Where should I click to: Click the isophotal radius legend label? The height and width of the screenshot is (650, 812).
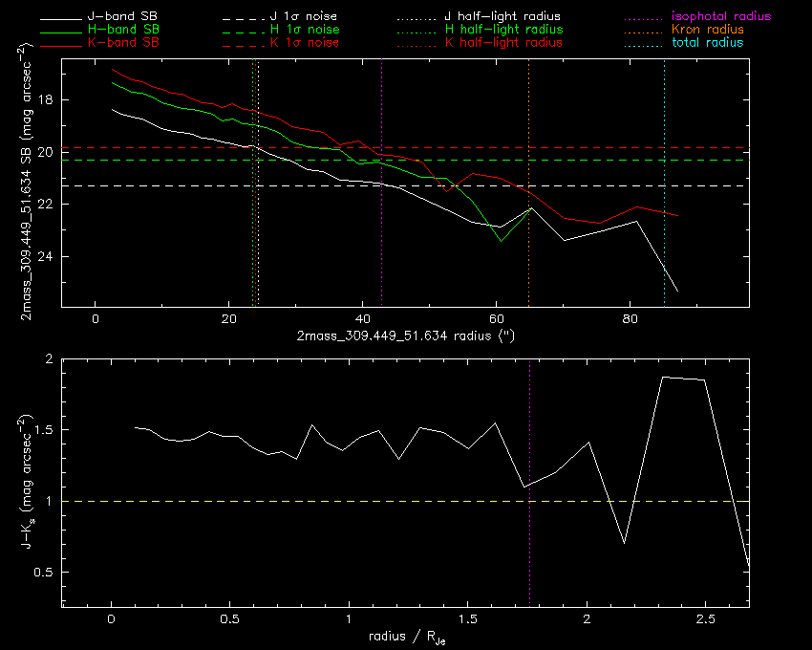pyautogui.click(x=721, y=16)
